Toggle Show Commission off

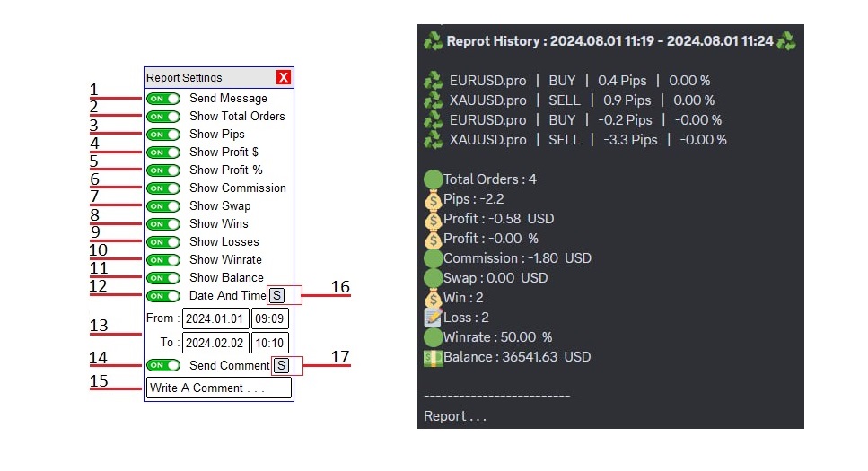pos(163,188)
